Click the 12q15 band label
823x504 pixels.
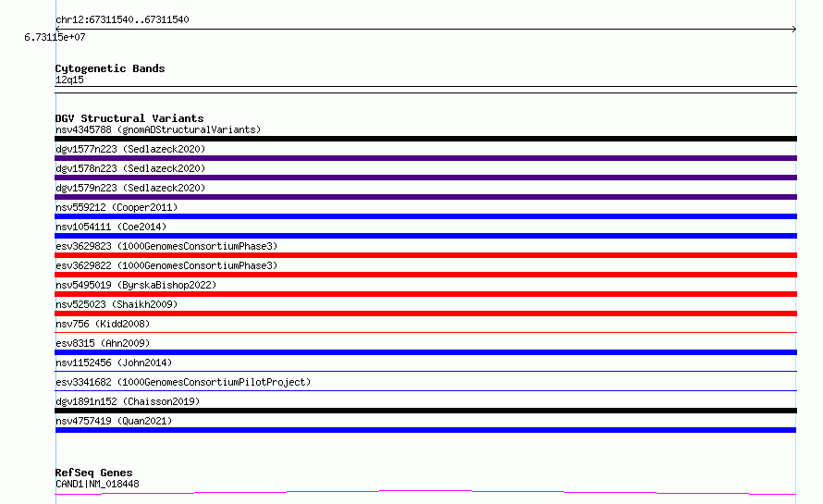click(69, 80)
